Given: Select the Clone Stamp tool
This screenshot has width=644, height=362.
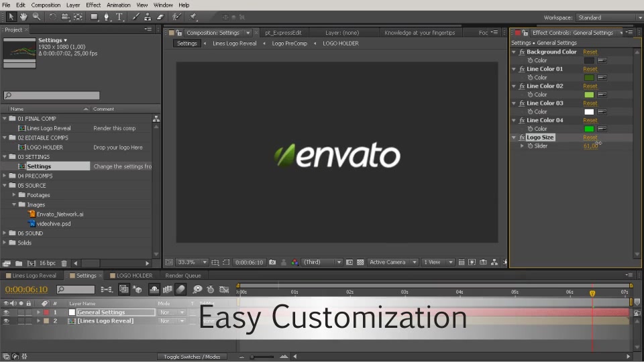Looking at the screenshot, I should coord(148,17).
